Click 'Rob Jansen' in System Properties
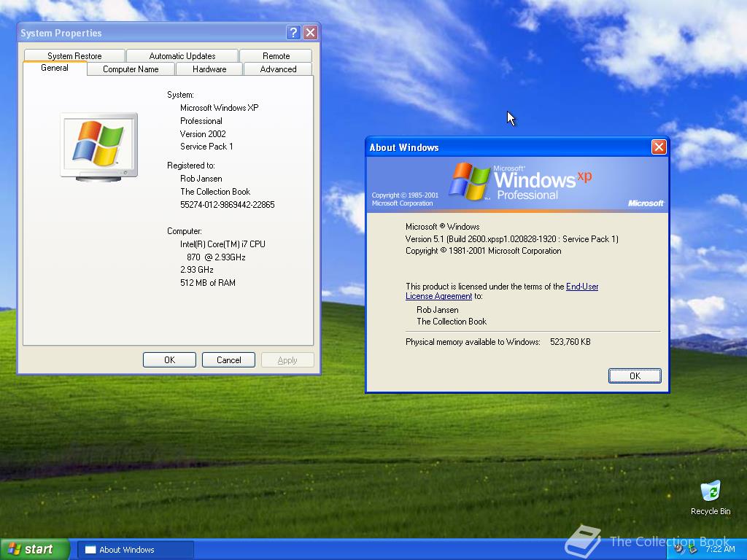 (201, 179)
